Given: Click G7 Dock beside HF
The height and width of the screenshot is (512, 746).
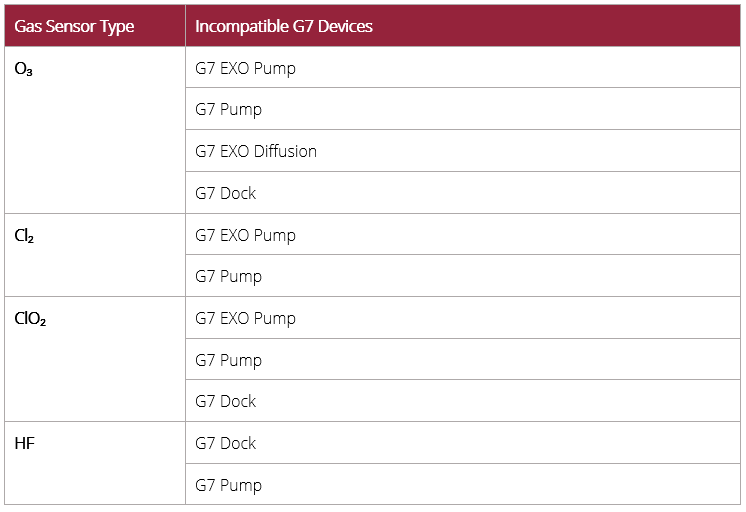Looking at the screenshot, I should (x=226, y=444).
